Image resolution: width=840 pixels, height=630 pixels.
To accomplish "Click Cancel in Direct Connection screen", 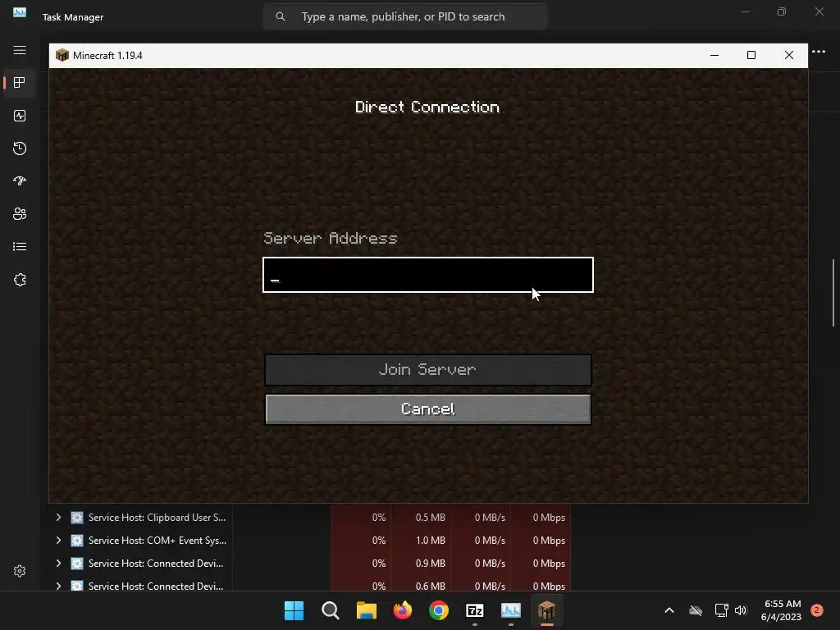I will (428, 409).
